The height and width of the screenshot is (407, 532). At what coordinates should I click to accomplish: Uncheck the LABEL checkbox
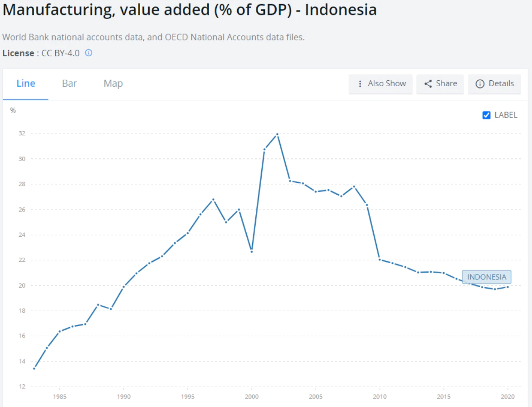click(487, 115)
